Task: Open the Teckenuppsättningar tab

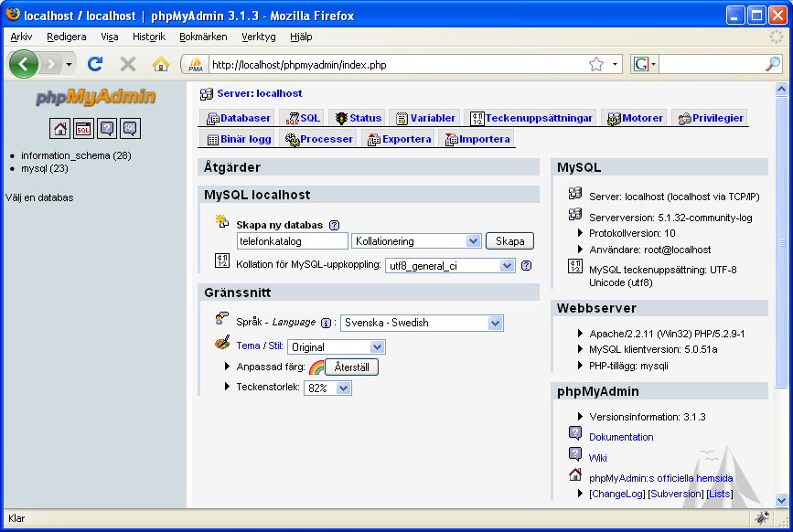Action: [530, 118]
